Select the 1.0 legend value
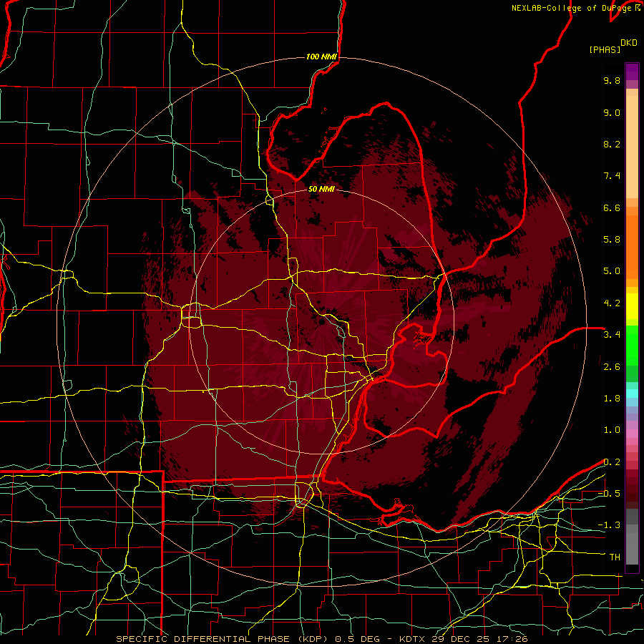 612,430
